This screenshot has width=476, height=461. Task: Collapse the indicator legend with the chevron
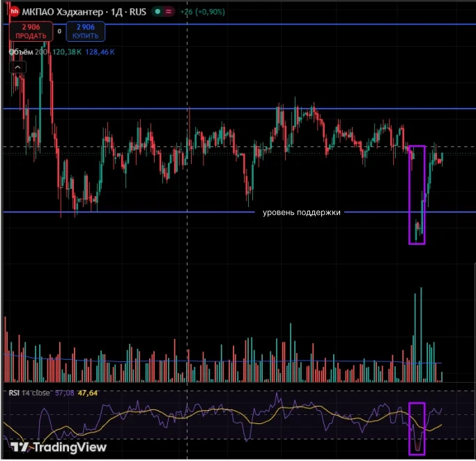(17, 67)
